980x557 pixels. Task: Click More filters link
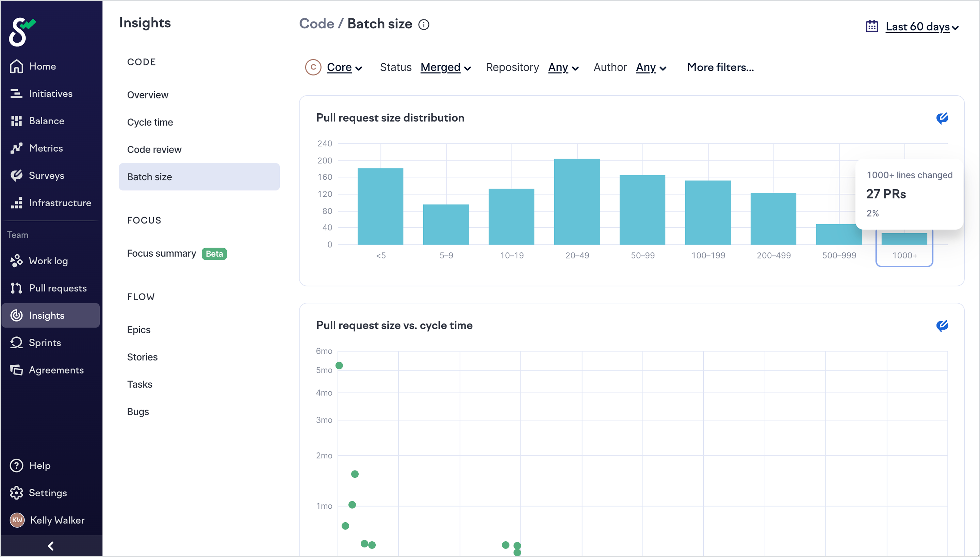click(x=720, y=68)
